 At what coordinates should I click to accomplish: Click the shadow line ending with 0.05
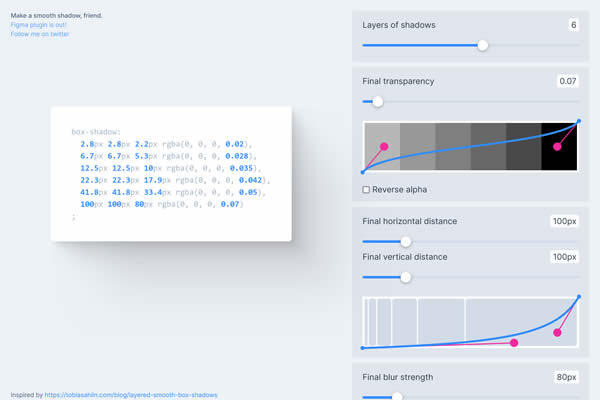pyautogui.click(x=173, y=192)
